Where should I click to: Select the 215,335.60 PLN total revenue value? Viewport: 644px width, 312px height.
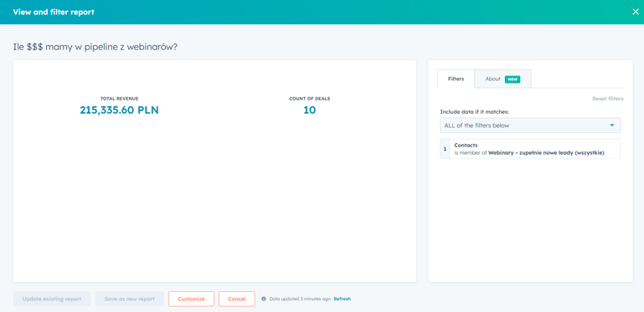click(x=119, y=110)
